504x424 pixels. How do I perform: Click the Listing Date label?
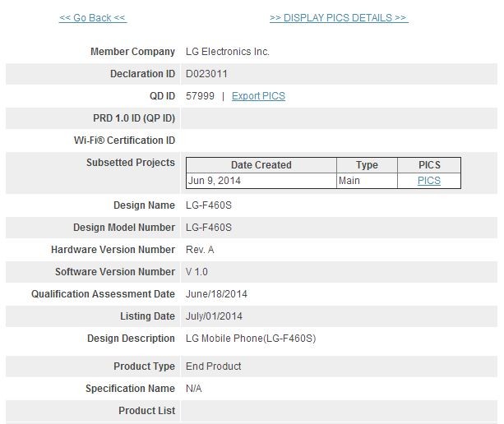pyautogui.click(x=147, y=316)
